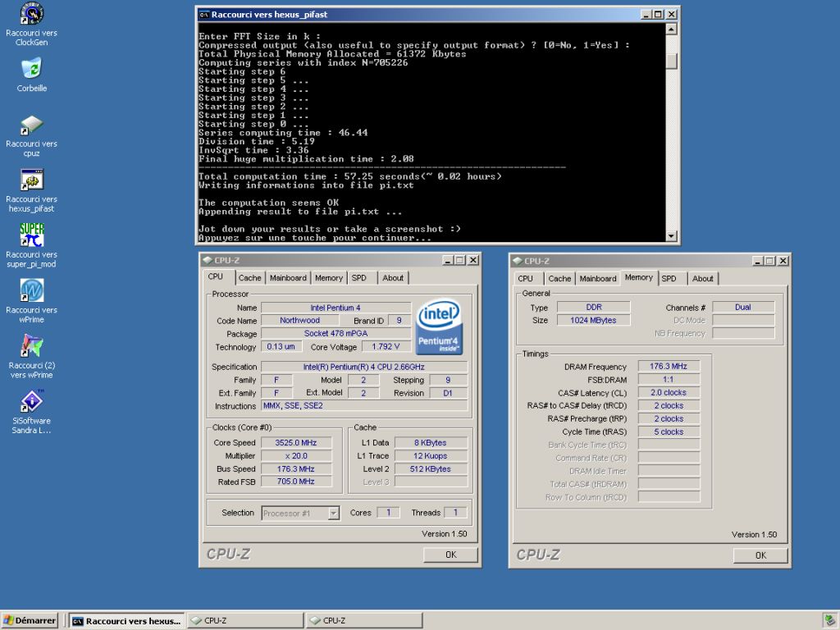
Task: Launch the cpuz desktop shortcut
Action: [31, 135]
